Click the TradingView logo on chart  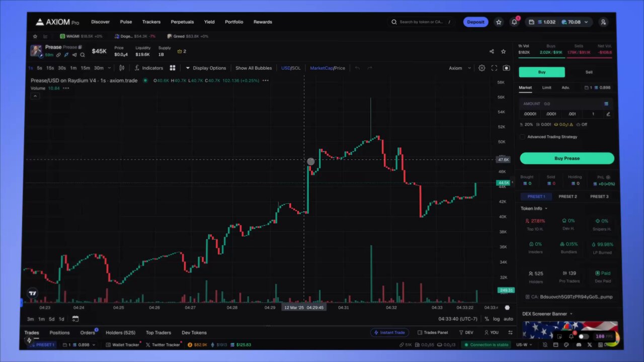(33, 293)
